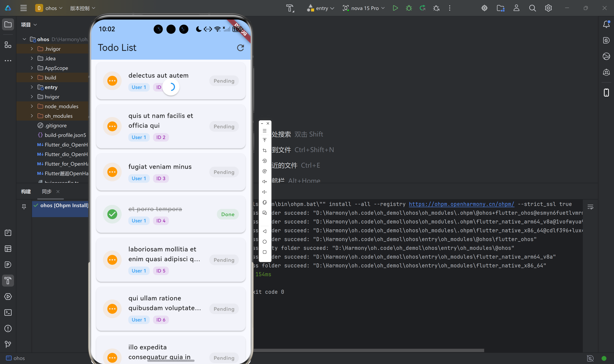The width and height of the screenshot is (614, 364).
Task: Toggle status of 'delectus aut autem' todo
Action: tap(112, 81)
